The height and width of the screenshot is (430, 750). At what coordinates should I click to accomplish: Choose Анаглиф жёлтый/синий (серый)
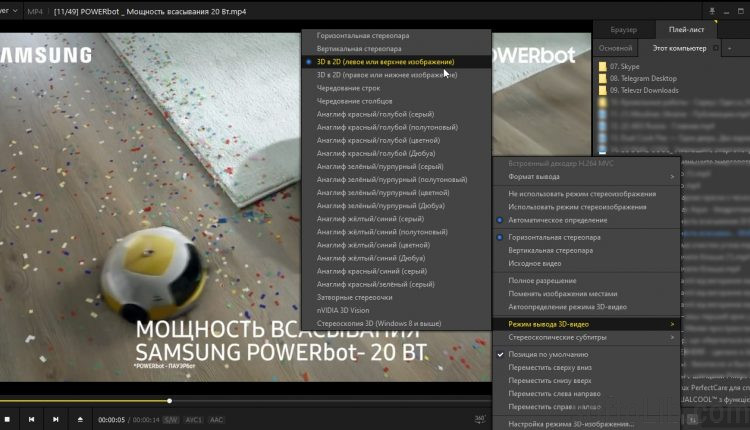pyautogui.click(x=397, y=219)
